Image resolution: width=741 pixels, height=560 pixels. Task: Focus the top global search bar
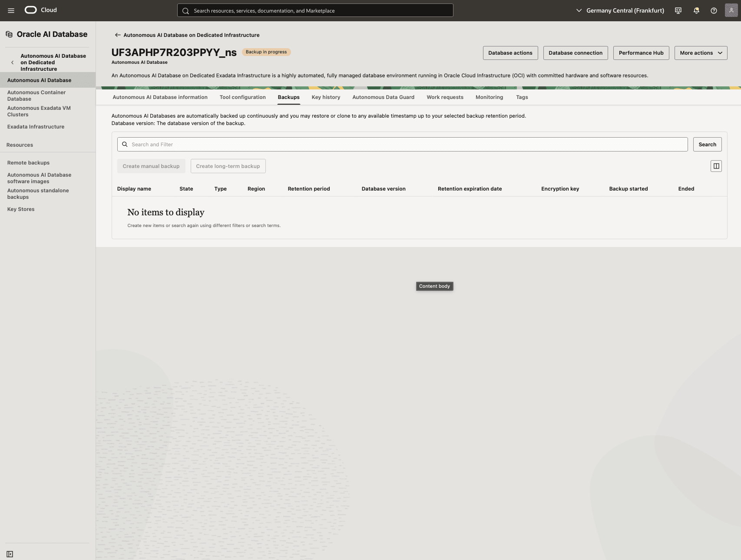[x=315, y=10]
